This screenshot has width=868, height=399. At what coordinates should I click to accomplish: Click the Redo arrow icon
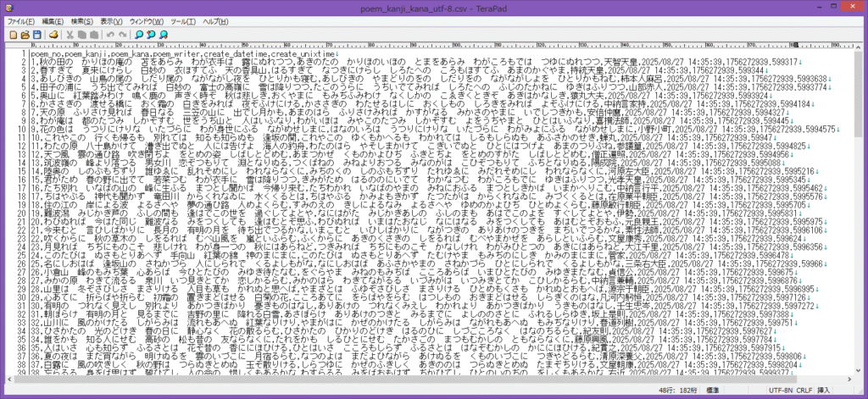pos(124,34)
